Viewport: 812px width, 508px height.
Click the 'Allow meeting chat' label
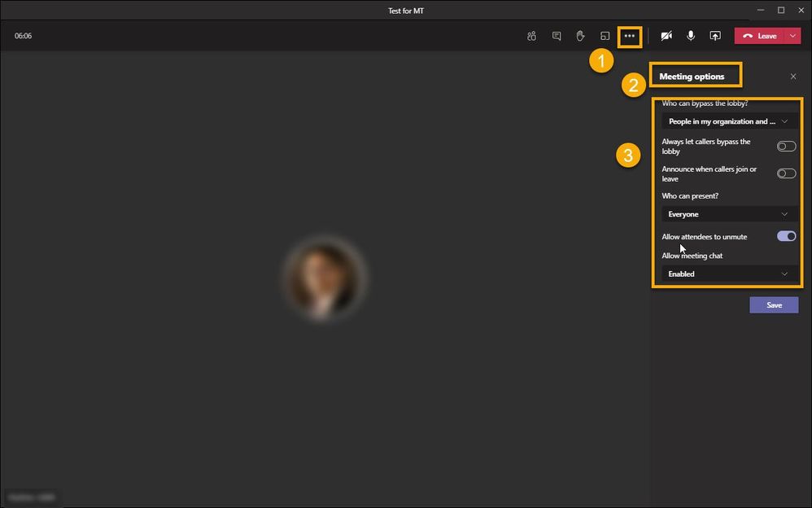692,256
